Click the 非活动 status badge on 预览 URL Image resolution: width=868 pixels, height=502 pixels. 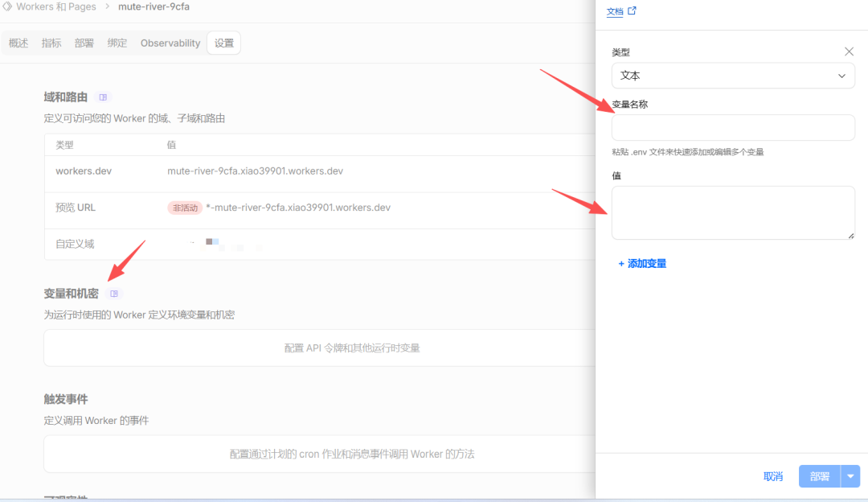point(184,207)
